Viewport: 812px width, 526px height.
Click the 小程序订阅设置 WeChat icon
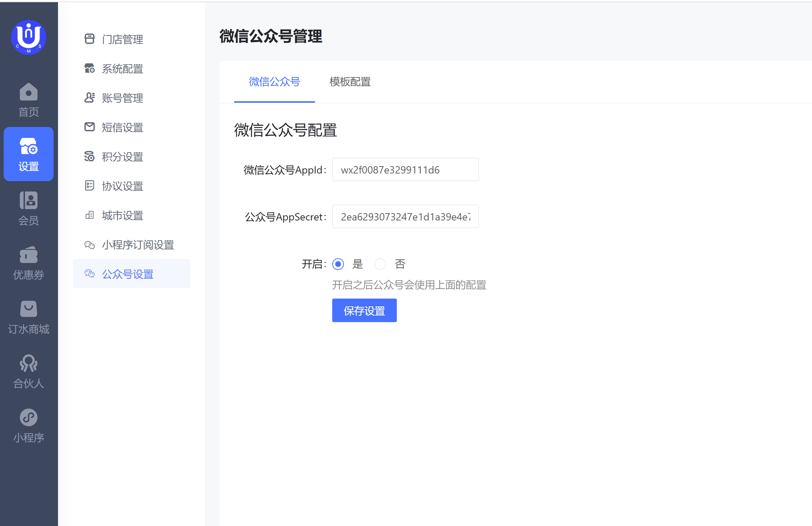90,245
